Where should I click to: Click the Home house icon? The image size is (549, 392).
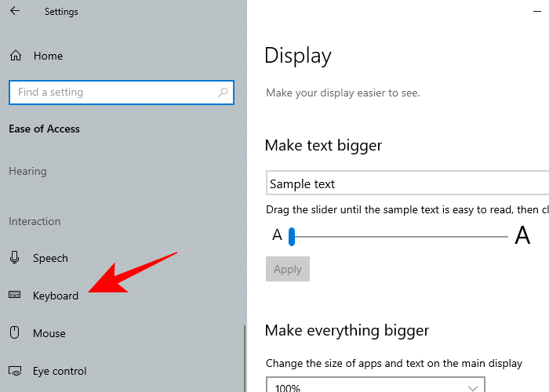(15, 56)
